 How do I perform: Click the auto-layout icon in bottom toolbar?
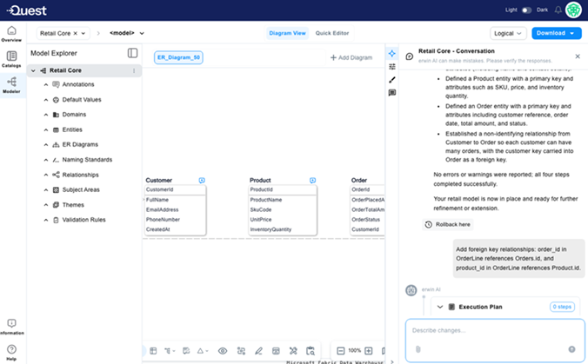[241, 351]
